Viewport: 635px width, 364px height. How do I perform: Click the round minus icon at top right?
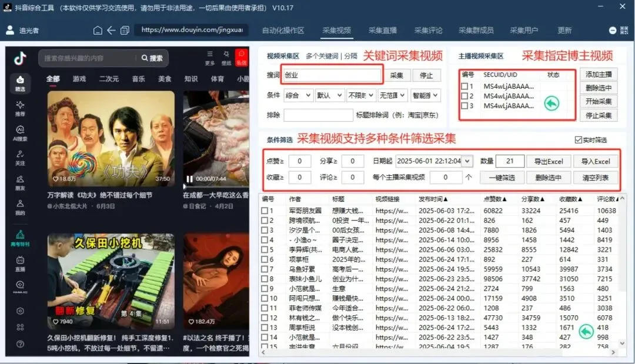613,31
